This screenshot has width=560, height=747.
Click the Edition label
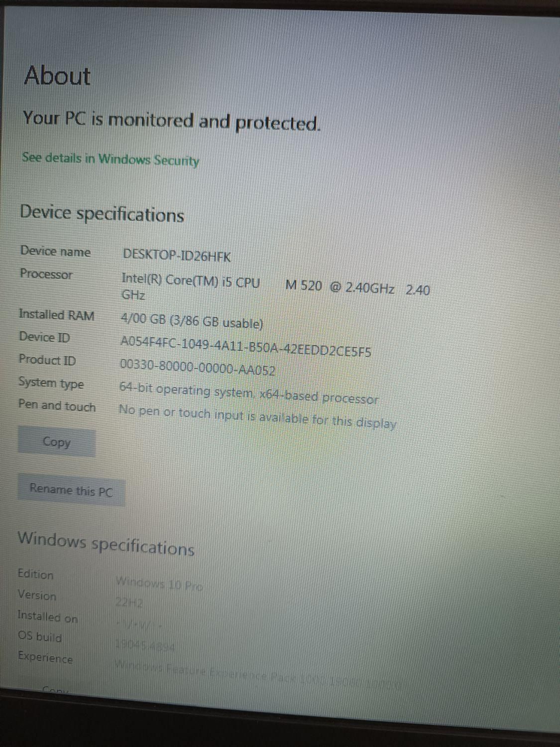tap(35, 574)
